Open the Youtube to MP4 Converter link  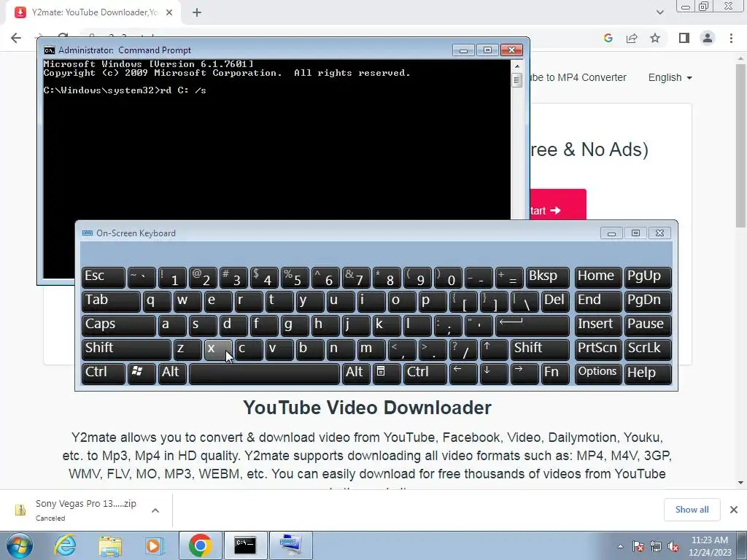pyautogui.click(x=578, y=77)
